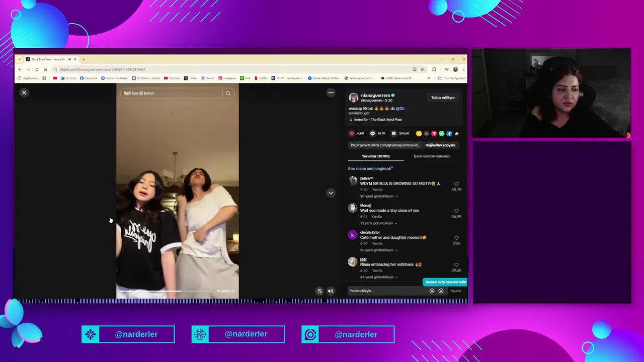The width and height of the screenshot is (644, 362).
Task: Like the video with the red heart
Action: (x=352, y=133)
